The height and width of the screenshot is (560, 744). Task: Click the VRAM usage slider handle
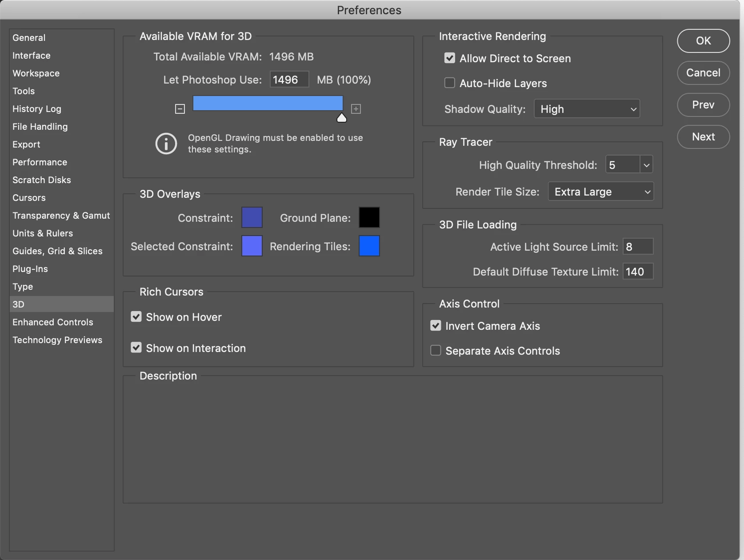coord(341,117)
